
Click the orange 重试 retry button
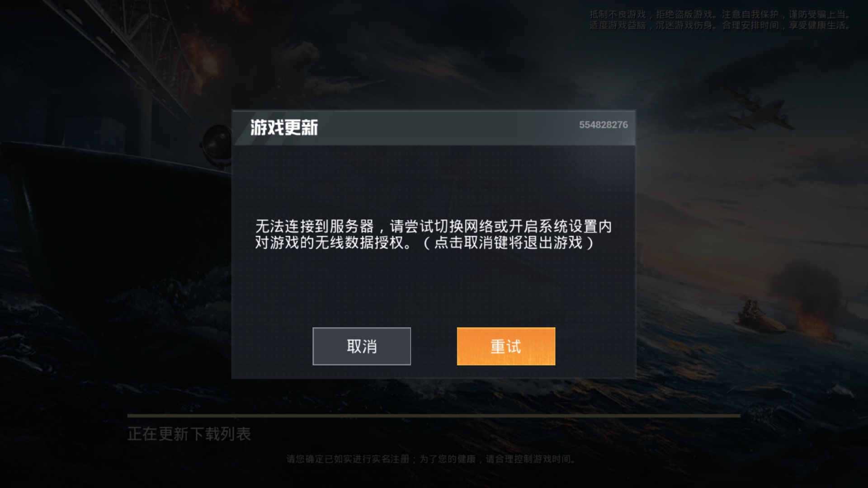pos(506,346)
